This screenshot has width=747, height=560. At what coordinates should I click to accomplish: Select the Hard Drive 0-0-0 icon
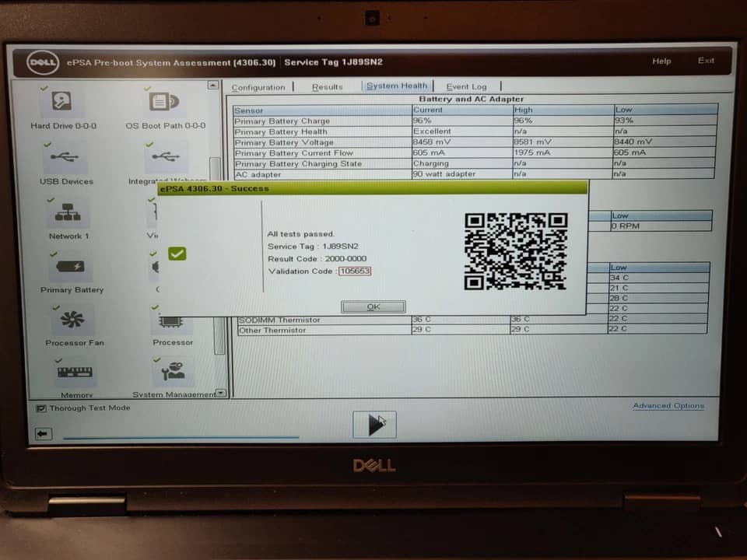[62, 101]
